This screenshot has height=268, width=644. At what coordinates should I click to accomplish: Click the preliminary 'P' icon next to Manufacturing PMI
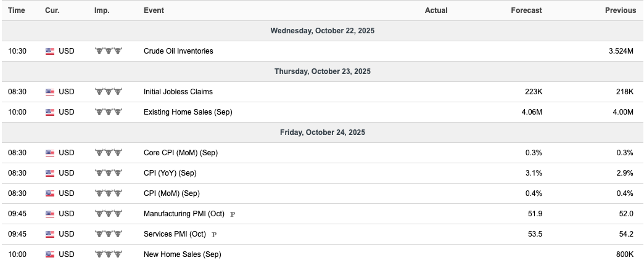[x=233, y=214]
